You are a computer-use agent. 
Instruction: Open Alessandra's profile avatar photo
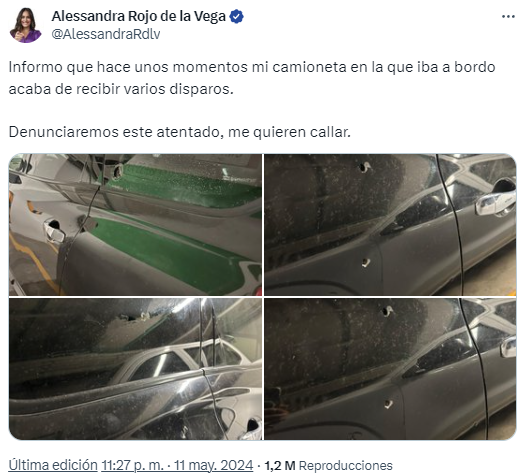pos(25,25)
